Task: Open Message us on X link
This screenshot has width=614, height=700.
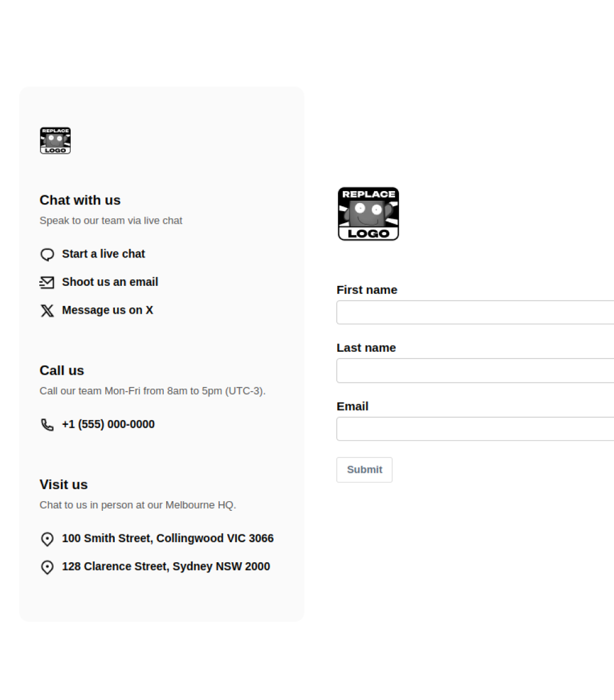Action: [108, 310]
